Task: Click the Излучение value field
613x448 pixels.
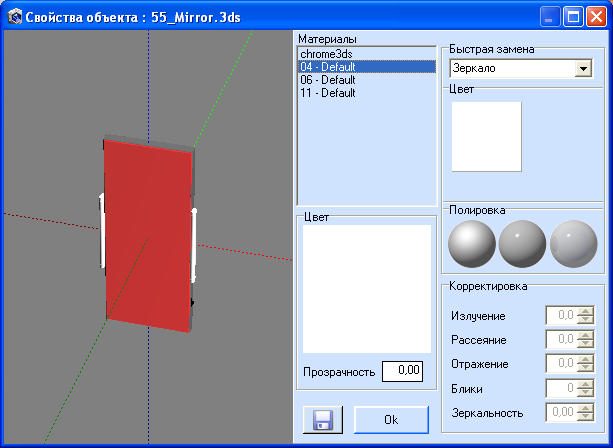Action: [561, 315]
